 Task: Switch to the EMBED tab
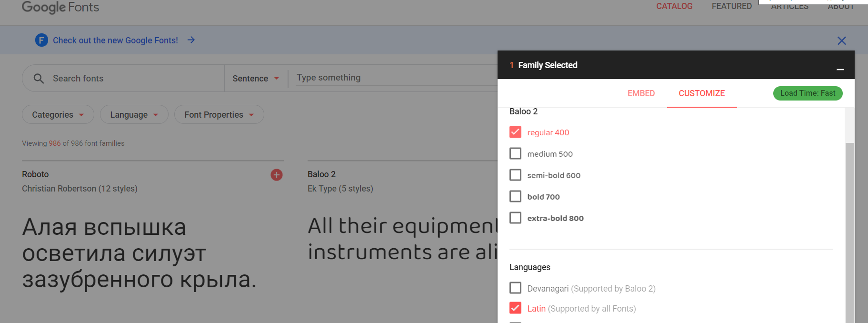click(x=641, y=93)
